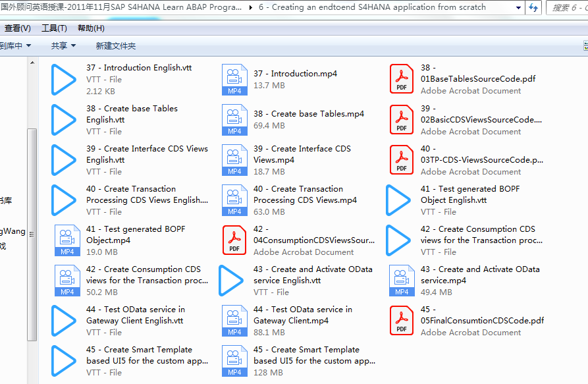This screenshot has height=384, width=588.
Task: Select the 42 - Create Consumption CDS views MP4 icon
Action: tap(67, 280)
